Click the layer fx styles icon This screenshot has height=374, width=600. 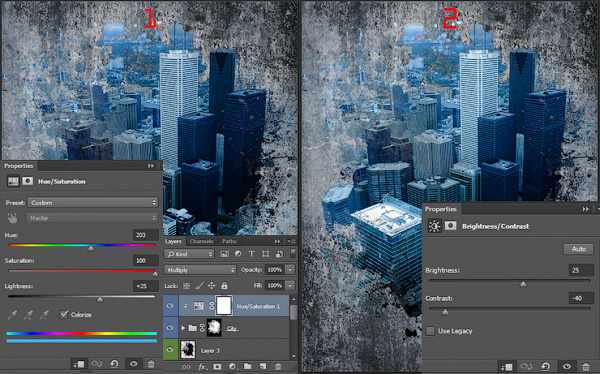202,366
